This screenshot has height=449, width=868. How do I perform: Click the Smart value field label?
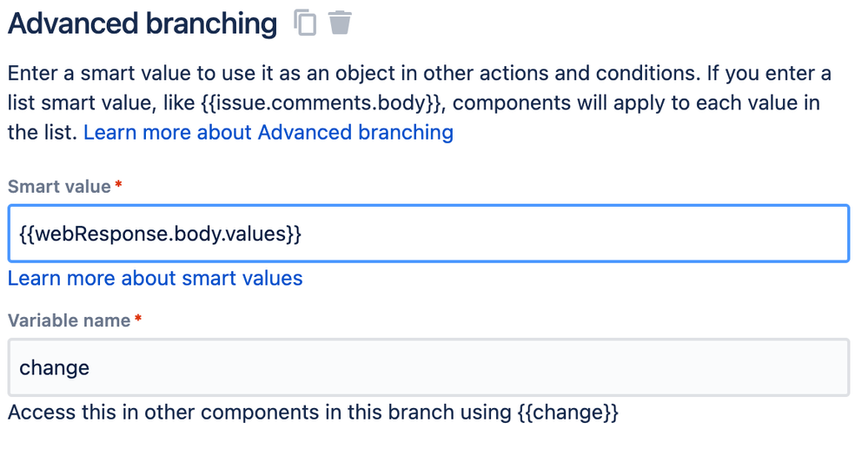pyautogui.click(x=59, y=187)
